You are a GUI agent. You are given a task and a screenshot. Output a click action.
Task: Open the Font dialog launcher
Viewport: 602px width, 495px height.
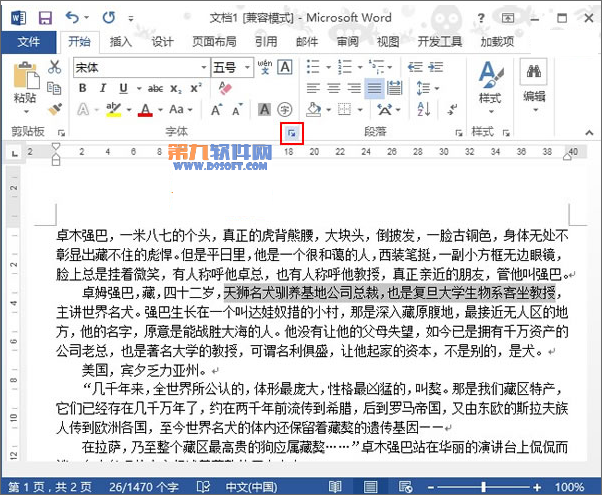point(292,133)
